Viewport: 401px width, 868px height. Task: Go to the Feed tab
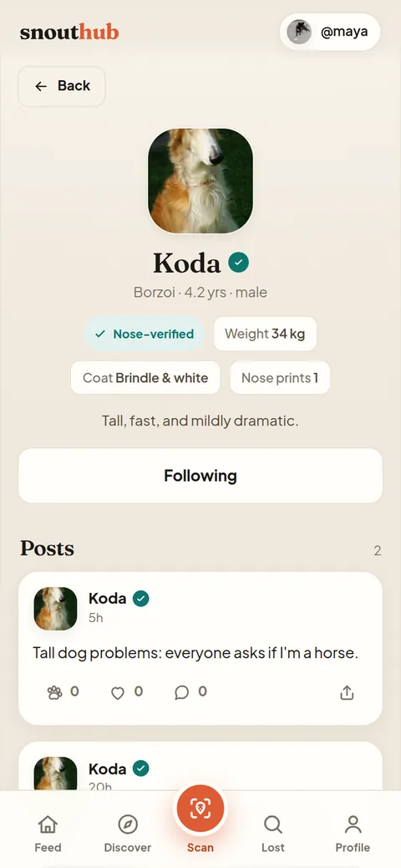coord(48,835)
